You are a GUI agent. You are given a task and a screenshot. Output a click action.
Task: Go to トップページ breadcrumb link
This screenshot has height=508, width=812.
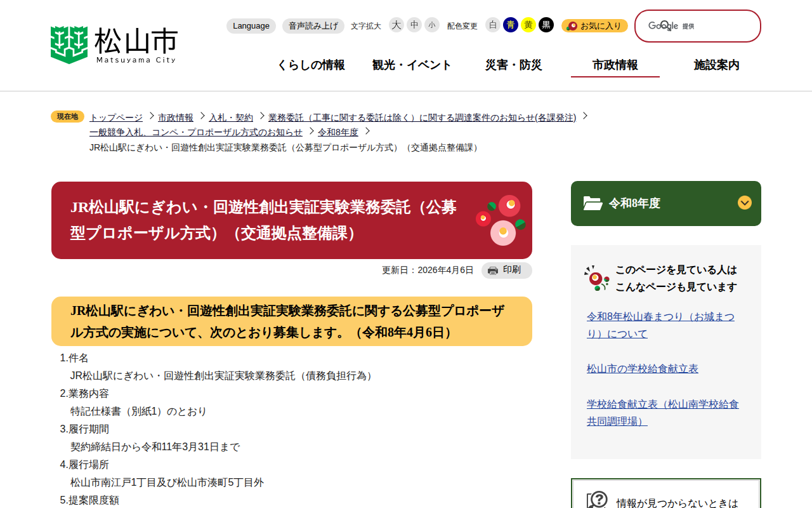pyautogui.click(x=116, y=117)
